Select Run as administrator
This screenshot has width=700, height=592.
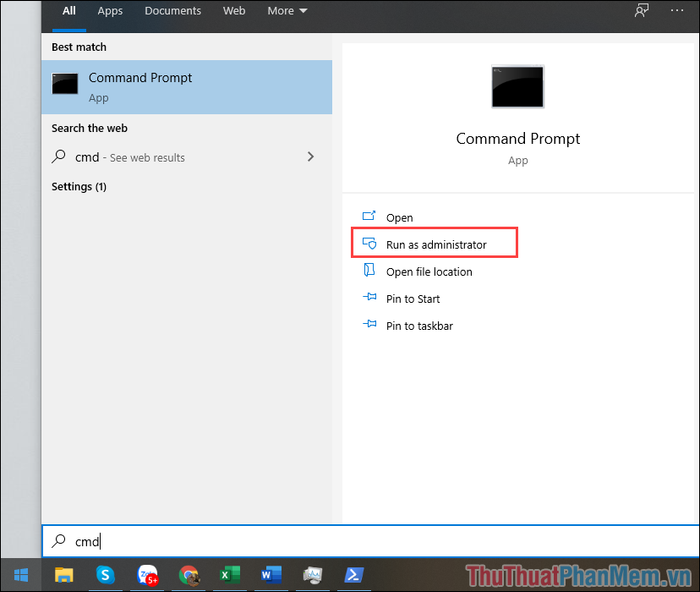435,244
